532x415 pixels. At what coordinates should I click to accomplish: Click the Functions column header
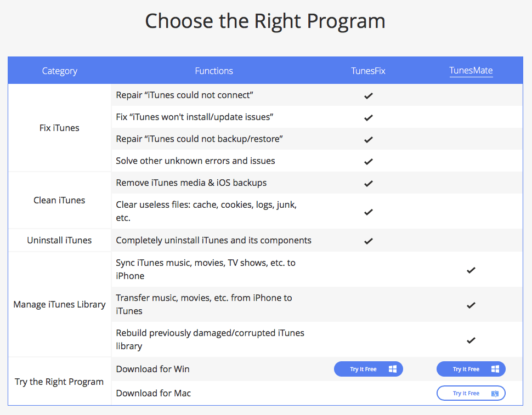coord(214,71)
